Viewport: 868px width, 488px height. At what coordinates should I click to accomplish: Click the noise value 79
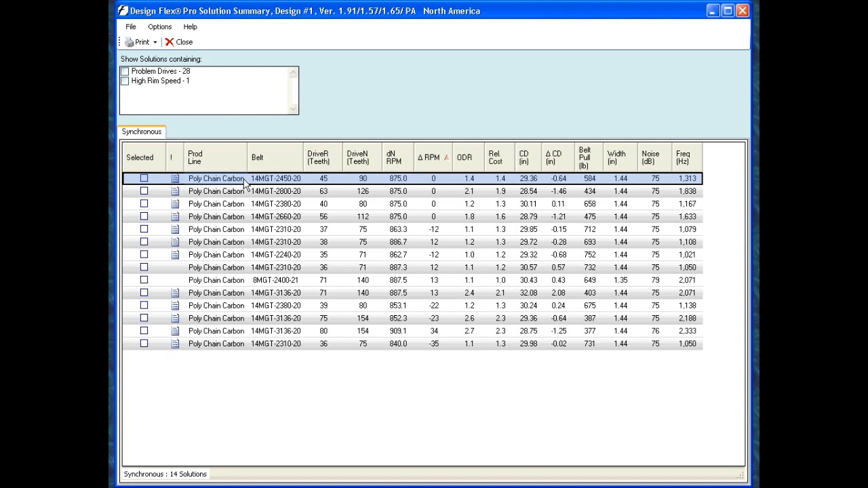[x=655, y=280]
